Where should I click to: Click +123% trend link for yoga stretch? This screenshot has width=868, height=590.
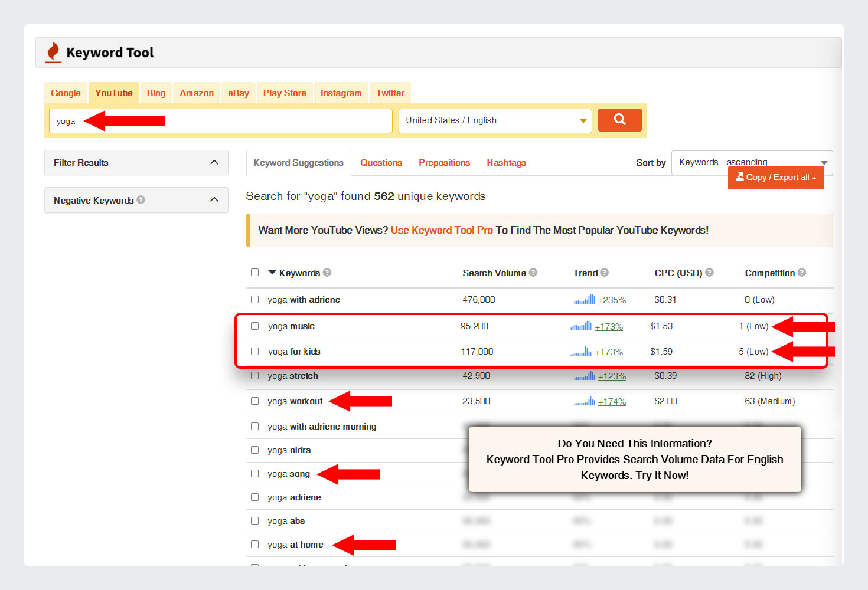coord(612,376)
